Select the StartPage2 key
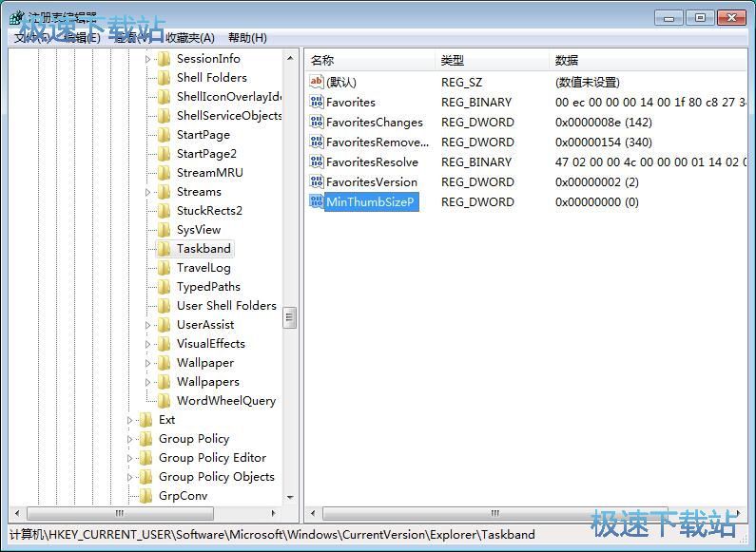 (206, 154)
